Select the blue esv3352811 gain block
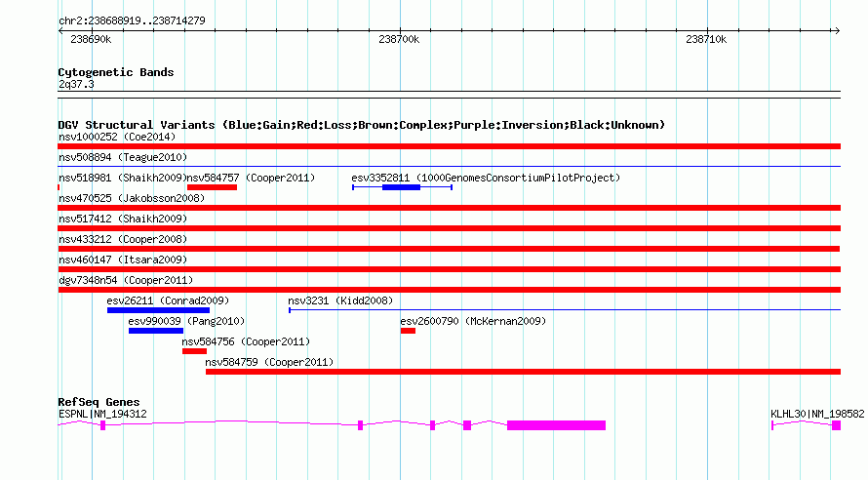 402,187
